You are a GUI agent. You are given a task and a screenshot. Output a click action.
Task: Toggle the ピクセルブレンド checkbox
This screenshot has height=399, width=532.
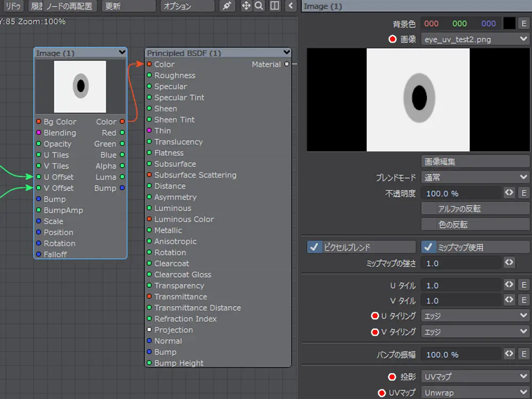pos(314,247)
